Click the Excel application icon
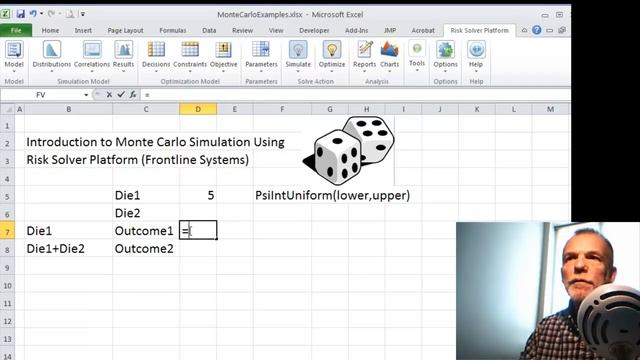Viewport: 640px width, 360px height. (x=6, y=14)
